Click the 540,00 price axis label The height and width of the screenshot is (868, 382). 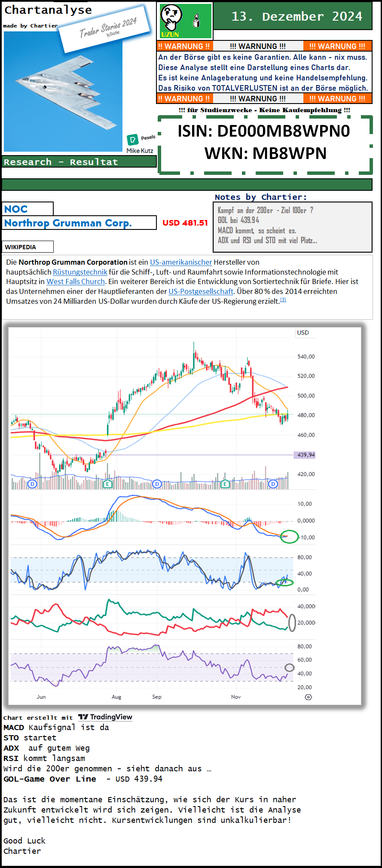click(x=306, y=357)
